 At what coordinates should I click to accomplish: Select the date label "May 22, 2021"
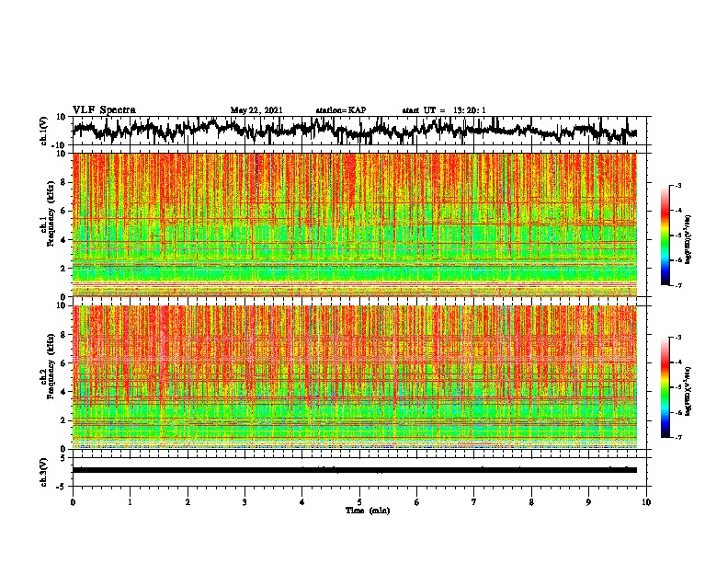pos(256,110)
